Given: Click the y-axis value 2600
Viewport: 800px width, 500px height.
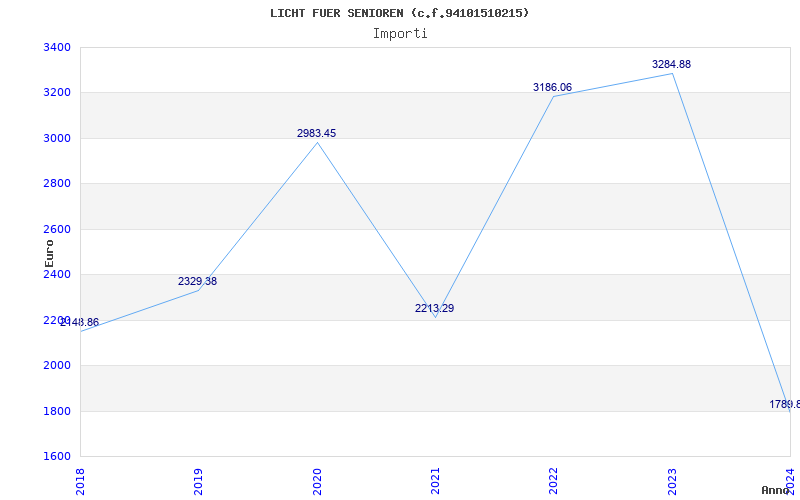Looking at the screenshot, I should pyautogui.click(x=57, y=229).
